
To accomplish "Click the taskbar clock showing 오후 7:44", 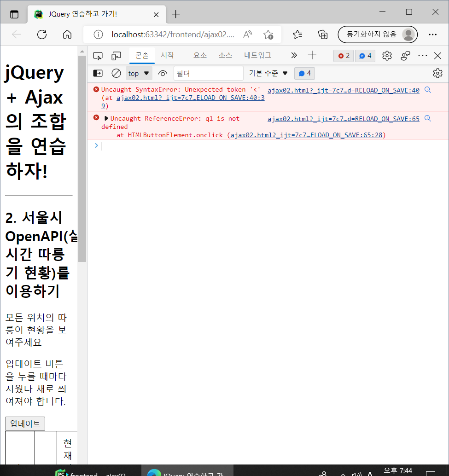I will (398, 471).
